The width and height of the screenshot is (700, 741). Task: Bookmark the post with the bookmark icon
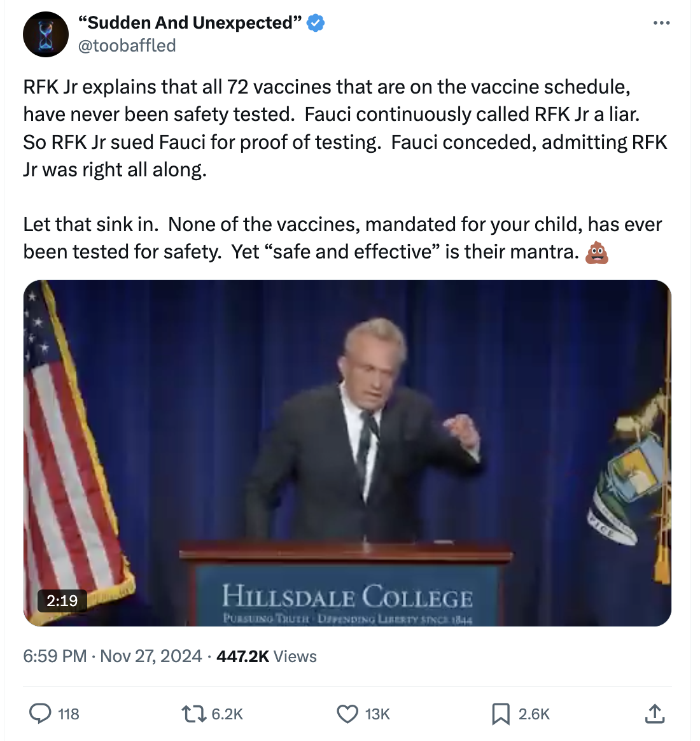(x=501, y=714)
